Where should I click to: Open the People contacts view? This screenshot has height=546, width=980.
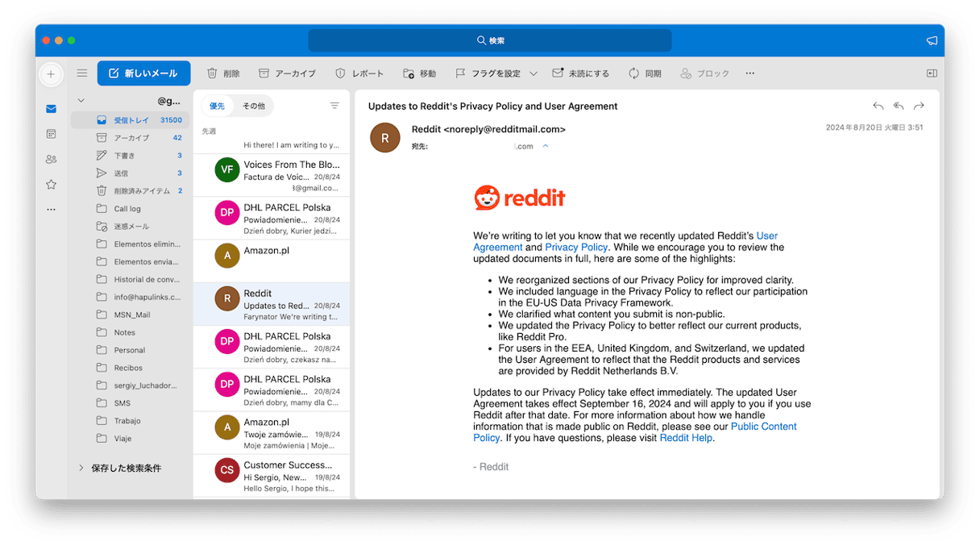[52, 159]
